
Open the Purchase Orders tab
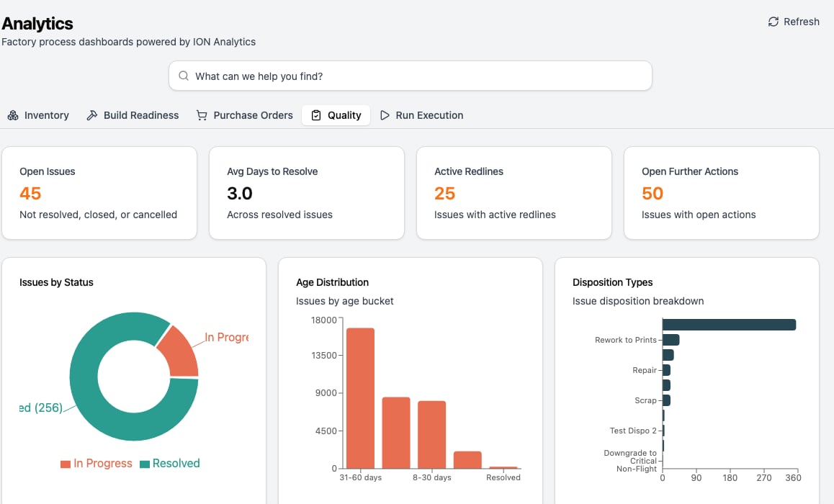[x=245, y=115]
